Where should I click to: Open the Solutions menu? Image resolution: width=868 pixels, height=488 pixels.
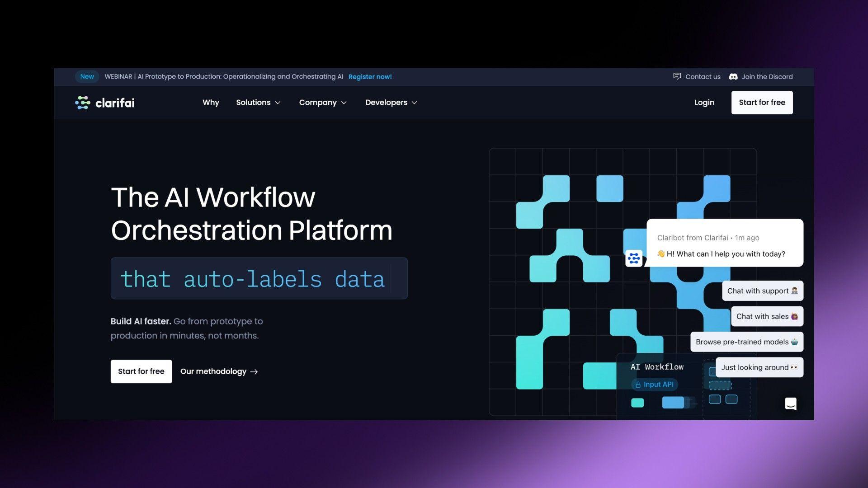258,103
